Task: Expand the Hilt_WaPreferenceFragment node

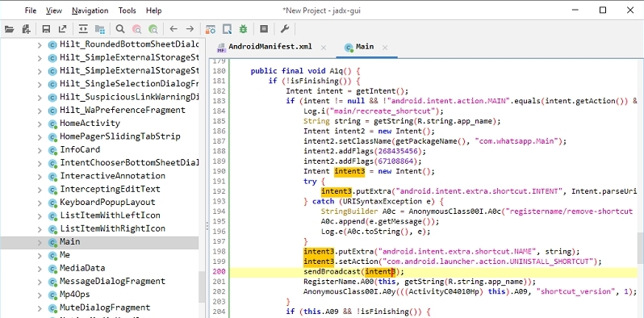Action: point(40,111)
